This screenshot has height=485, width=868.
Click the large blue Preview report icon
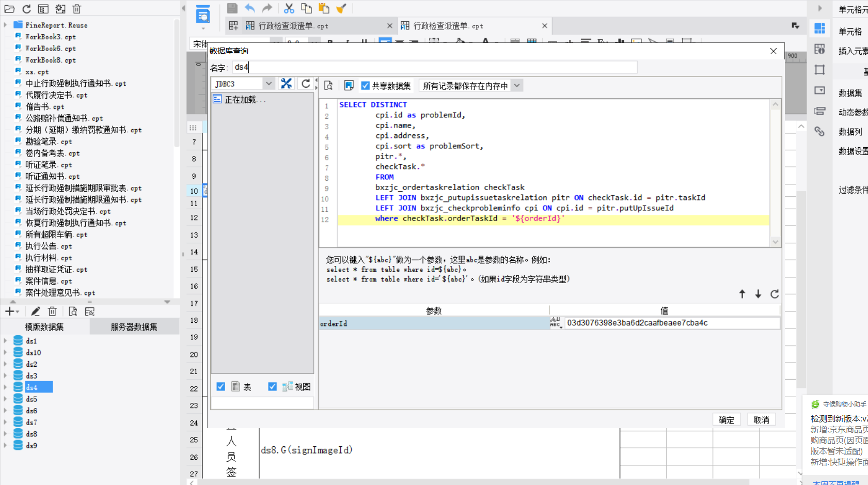coord(203,15)
